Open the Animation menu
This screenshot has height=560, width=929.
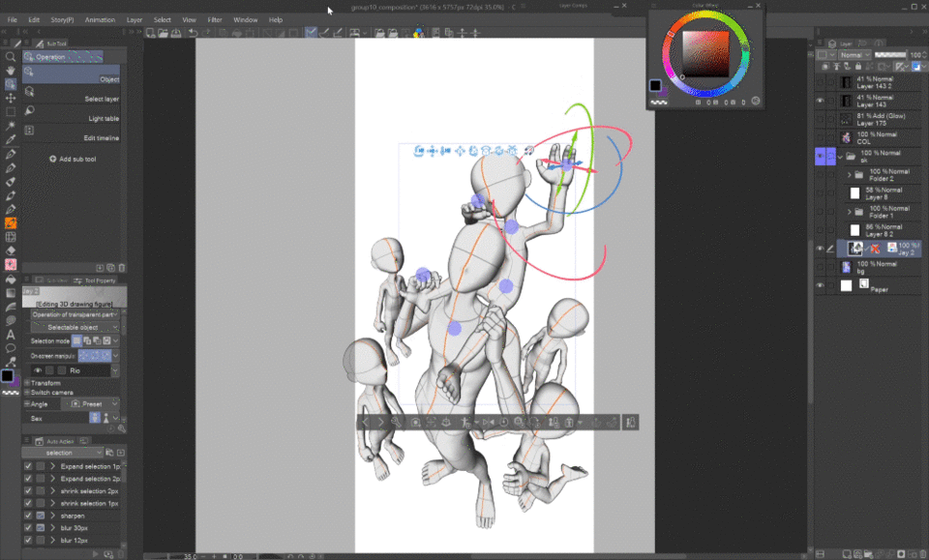100,19
